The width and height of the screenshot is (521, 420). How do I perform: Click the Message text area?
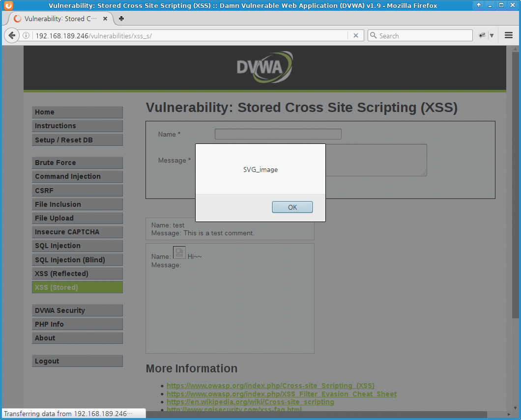click(x=376, y=160)
